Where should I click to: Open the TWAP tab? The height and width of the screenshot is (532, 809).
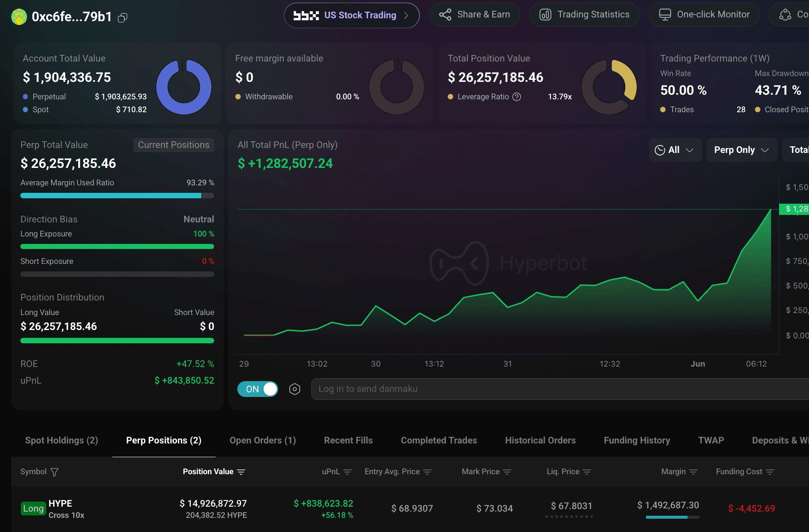tap(711, 441)
